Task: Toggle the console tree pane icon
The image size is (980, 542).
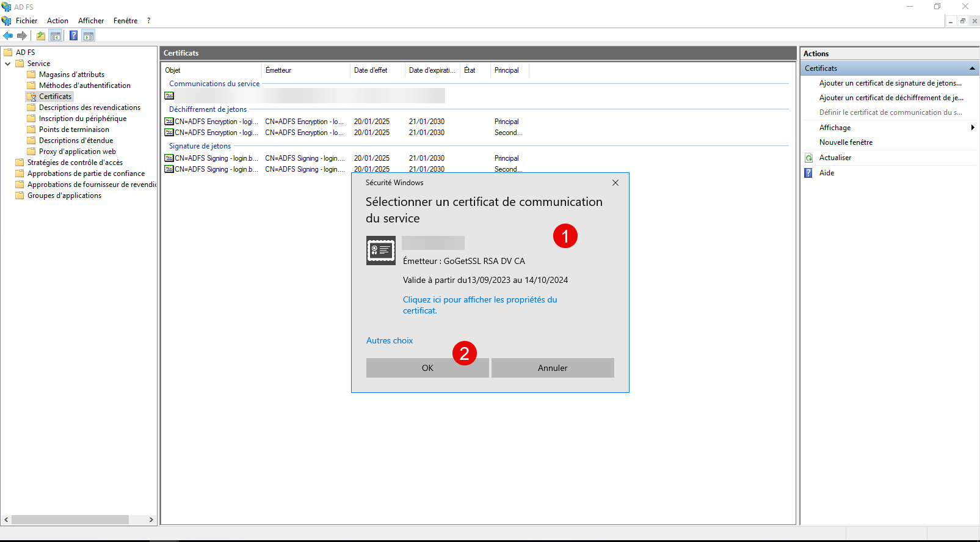Action: 56,35
